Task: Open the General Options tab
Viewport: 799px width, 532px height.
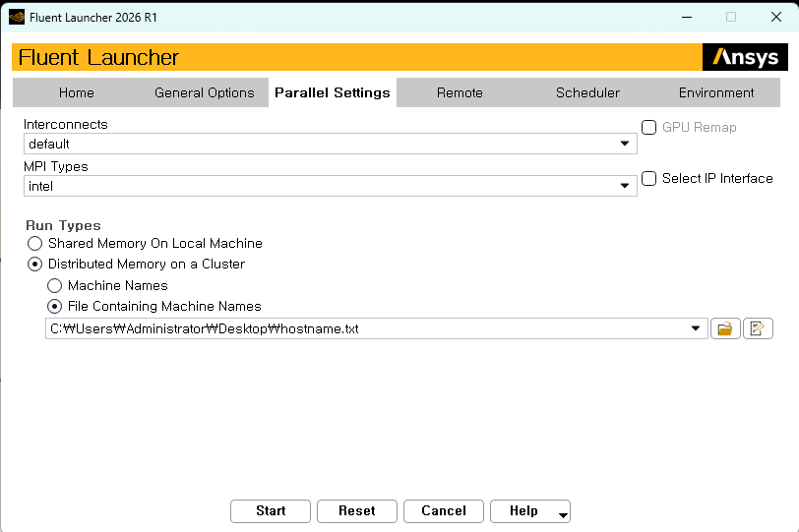Action: pos(204,92)
